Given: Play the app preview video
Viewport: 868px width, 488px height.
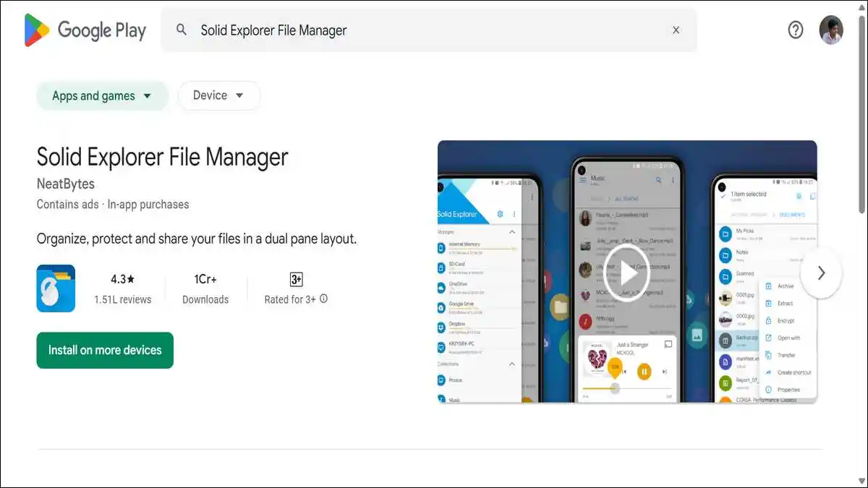Looking at the screenshot, I should [627, 273].
